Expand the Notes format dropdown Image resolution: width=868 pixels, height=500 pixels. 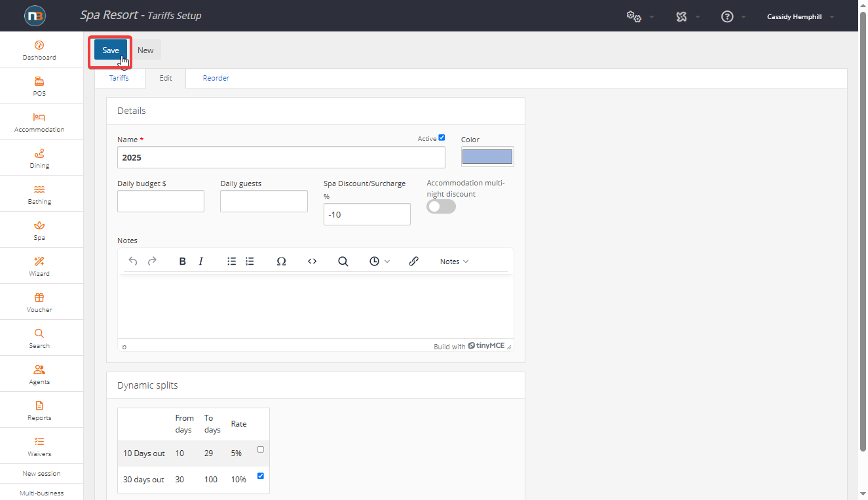(x=454, y=261)
